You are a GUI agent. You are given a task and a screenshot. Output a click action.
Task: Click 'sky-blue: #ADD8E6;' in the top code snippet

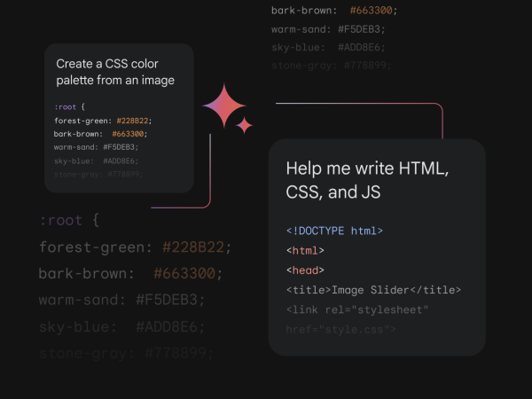click(328, 47)
